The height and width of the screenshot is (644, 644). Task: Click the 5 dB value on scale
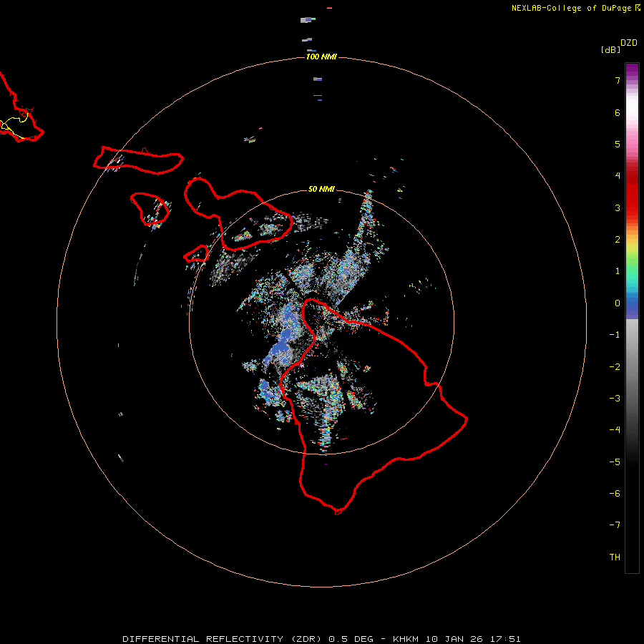618,144
